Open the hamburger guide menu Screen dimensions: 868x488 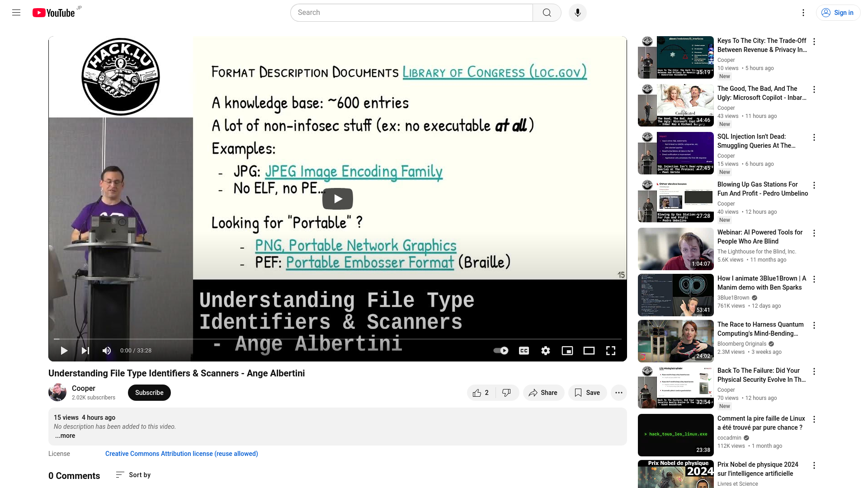pos(16,13)
